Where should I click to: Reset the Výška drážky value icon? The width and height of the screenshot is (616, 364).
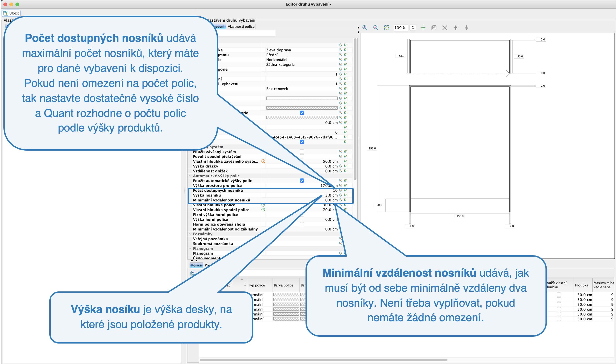(340, 166)
